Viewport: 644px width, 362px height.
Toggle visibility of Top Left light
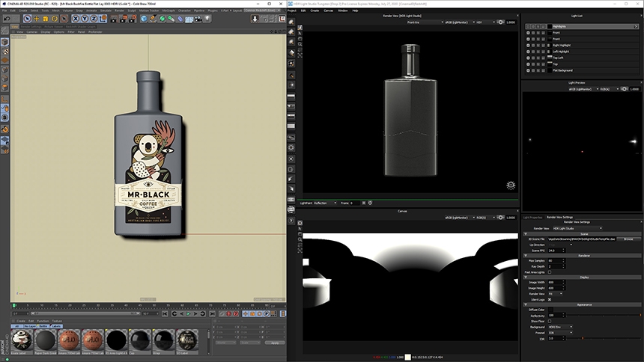(x=528, y=58)
